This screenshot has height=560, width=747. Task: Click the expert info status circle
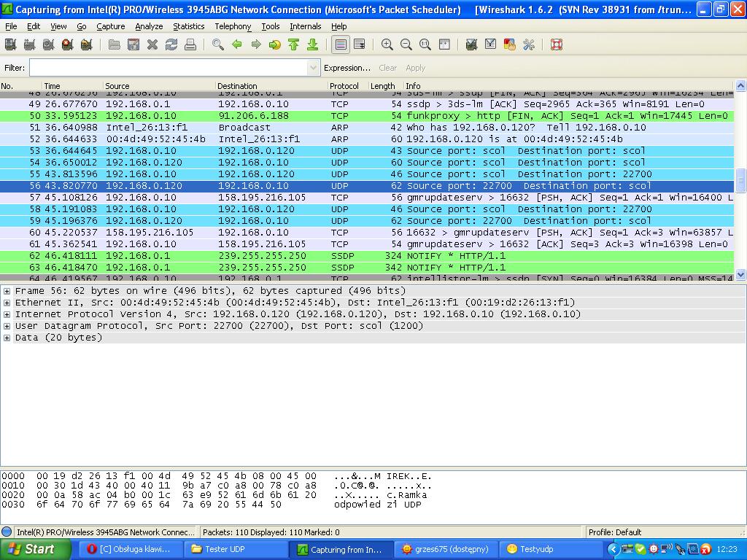coord(7,532)
